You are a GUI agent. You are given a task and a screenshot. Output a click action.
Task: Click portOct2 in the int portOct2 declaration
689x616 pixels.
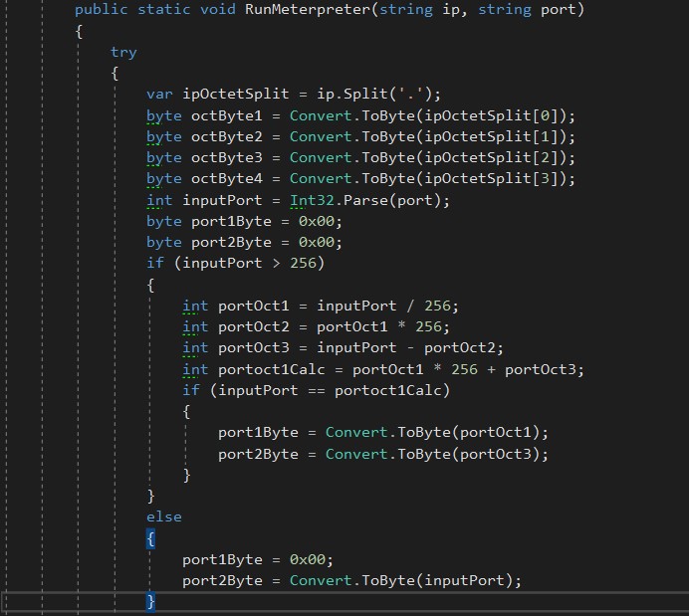click(x=254, y=327)
